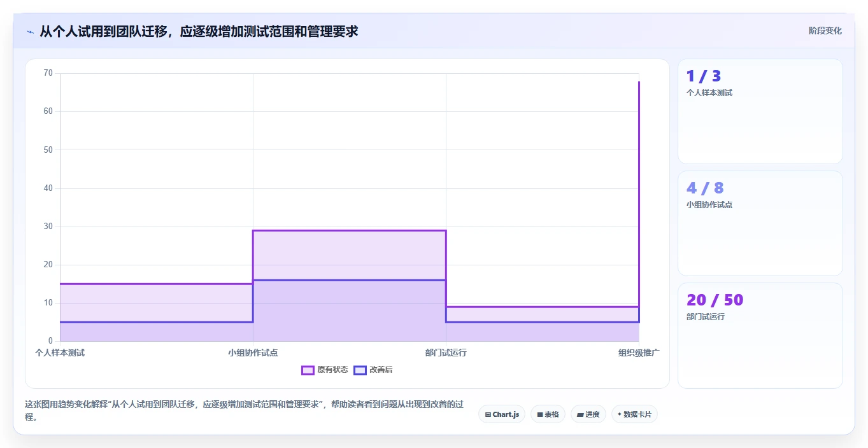This screenshot has width=868, height=448.
Task: Click the 个人样本测试 x-axis label
Action: click(x=60, y=353)
